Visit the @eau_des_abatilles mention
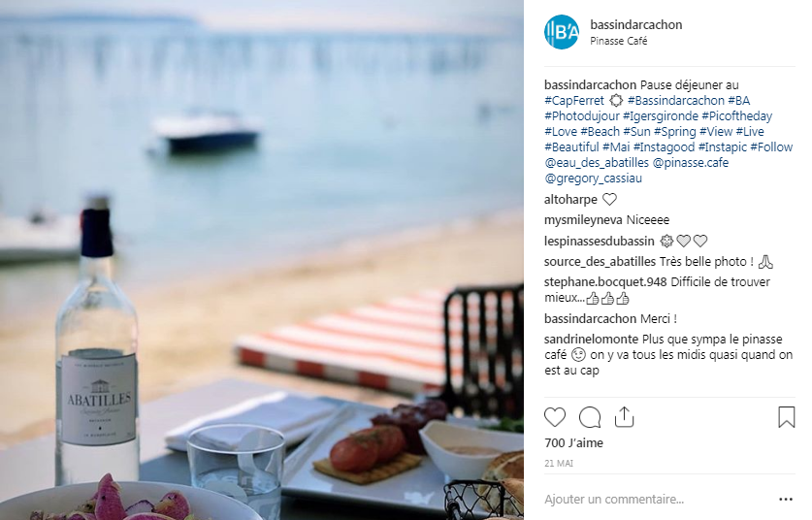812x520 pixels. [x=596, y=163]
